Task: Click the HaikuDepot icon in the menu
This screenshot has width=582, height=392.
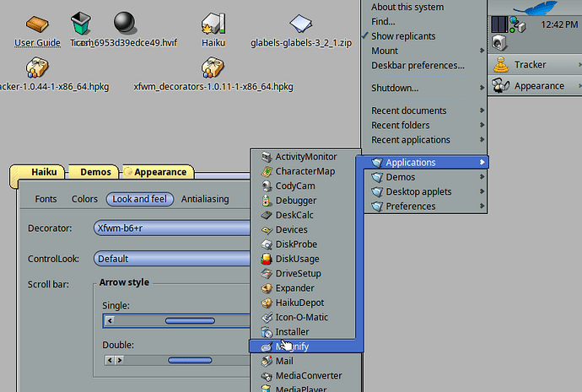Action: point(267,303)
